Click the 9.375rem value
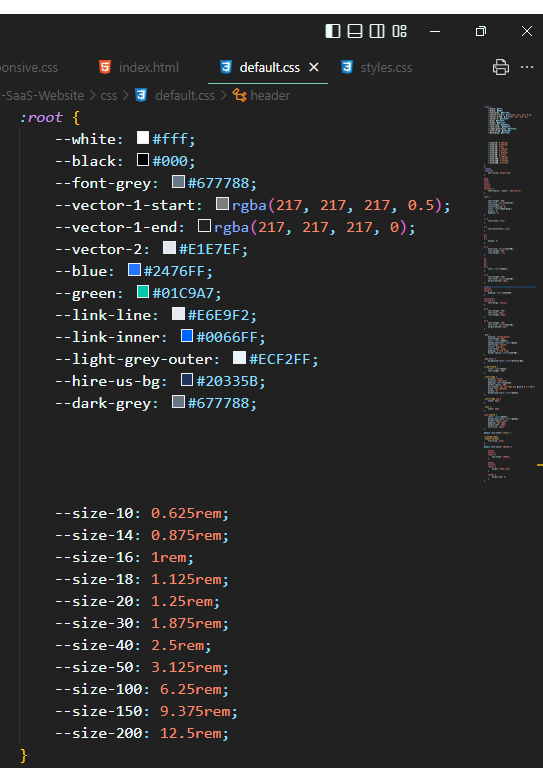The image size is (543, 768). point(195,712)
